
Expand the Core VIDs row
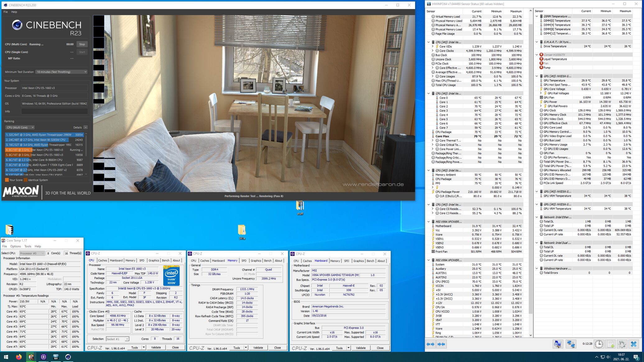coord(433,46)
